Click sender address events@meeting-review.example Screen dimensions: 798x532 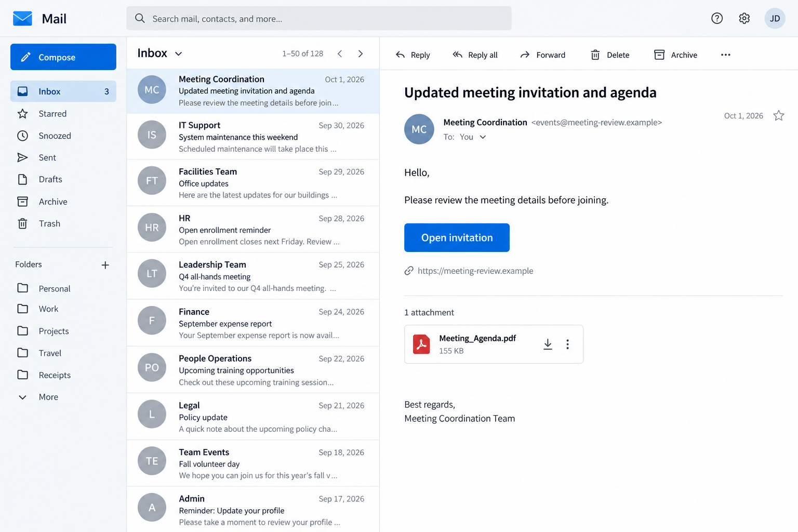tap(596, 123)
